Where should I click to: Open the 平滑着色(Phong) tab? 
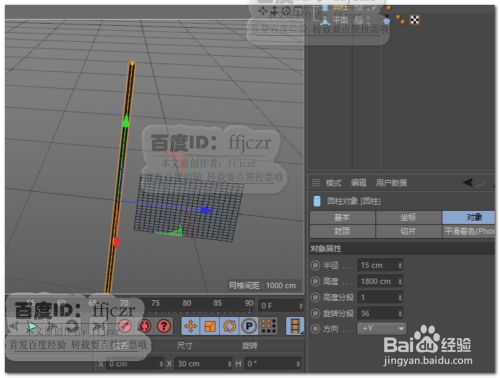(469, 231)
